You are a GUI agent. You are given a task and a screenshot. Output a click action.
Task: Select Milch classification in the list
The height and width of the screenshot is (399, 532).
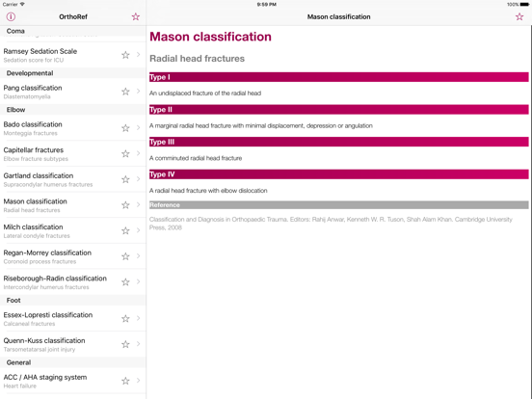tap(73, 230)
